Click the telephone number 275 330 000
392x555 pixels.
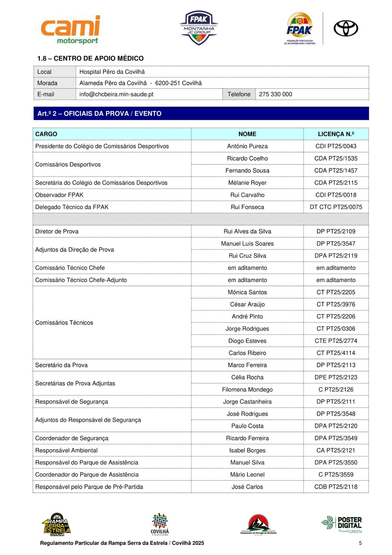point(275,94)
